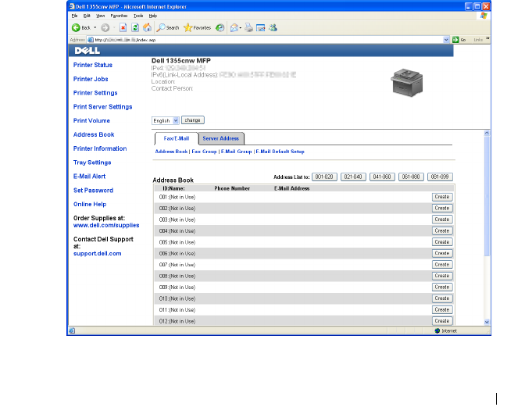Show address list 021-040
The width and height of the screenshot is (532, 407).
tap(353, 177)
